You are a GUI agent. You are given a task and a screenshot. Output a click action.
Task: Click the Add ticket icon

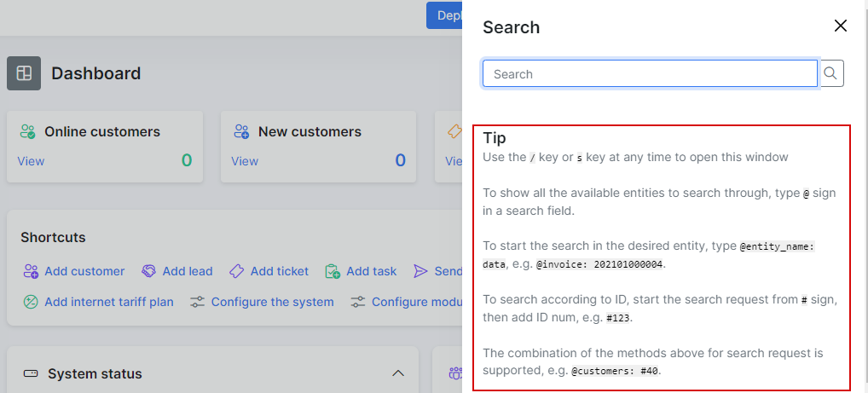pyautogui.click(x=237, y=271)
